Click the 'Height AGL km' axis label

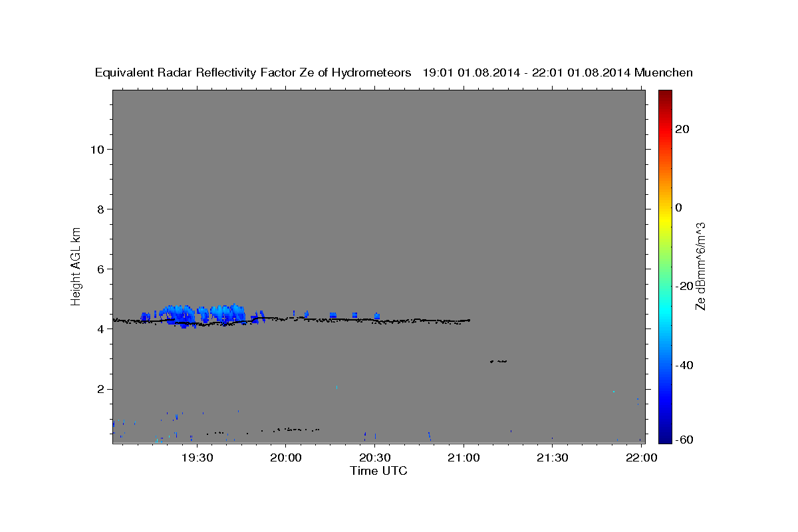(76, 265)
